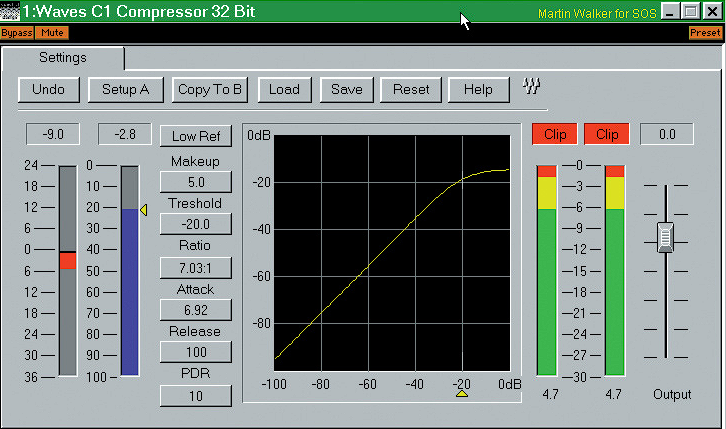Click the right 4.7 peak value
The image size is (726, 429).
pyautogui.click(x=613, y=395)
